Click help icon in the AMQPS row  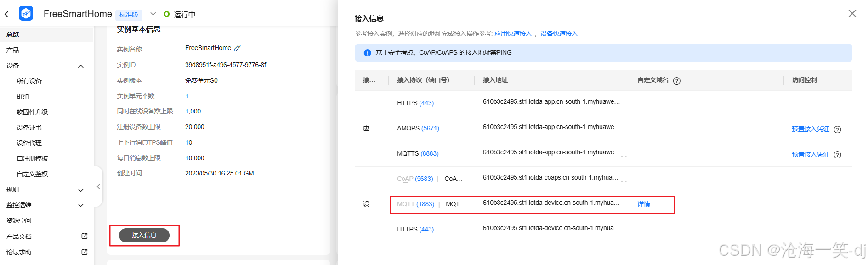(x=838, y=130)
